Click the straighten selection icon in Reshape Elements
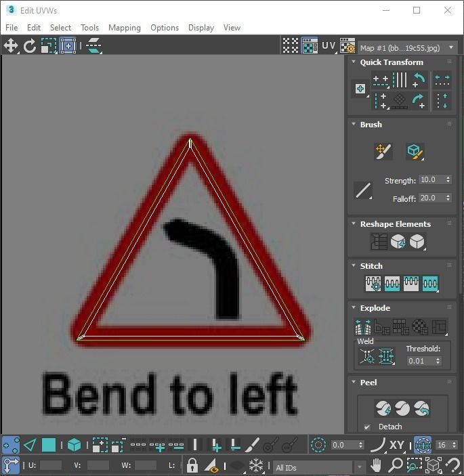This screenshot has width=464, height=476. (x=379, y=242)
